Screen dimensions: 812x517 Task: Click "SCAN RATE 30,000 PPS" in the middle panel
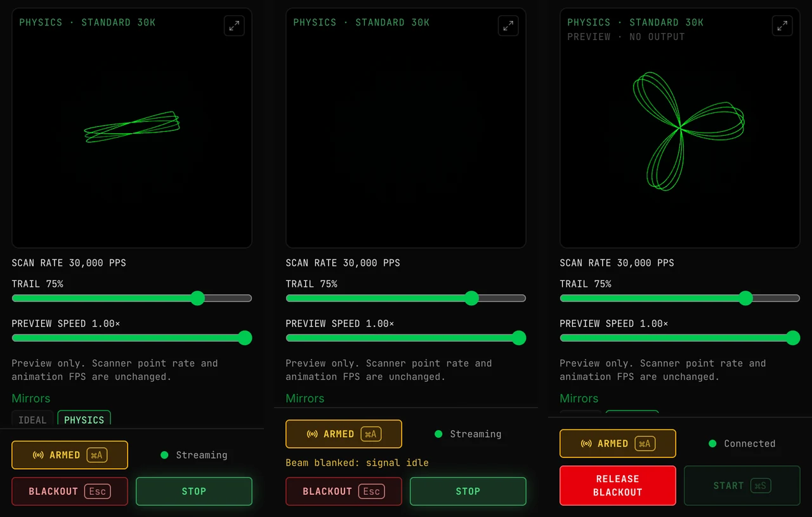tap(343, 263)
